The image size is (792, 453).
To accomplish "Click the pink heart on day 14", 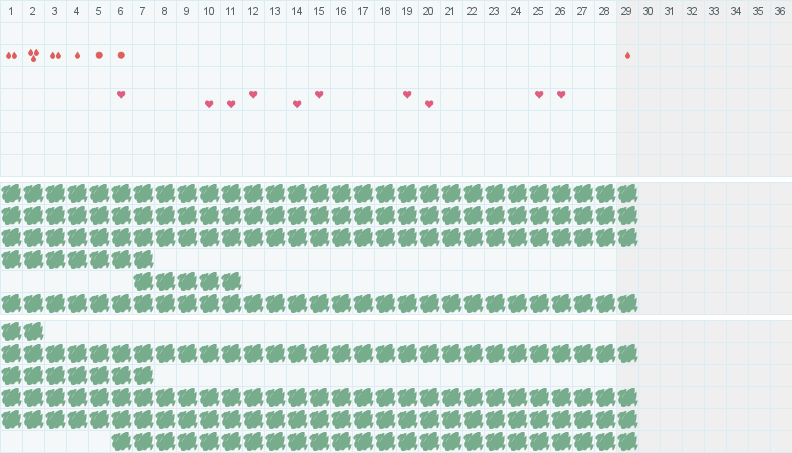I will coord(297,104).
